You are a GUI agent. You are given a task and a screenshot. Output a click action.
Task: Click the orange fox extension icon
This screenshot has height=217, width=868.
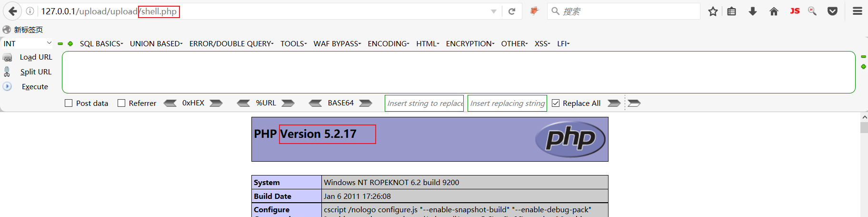click(x=534, y=10)
